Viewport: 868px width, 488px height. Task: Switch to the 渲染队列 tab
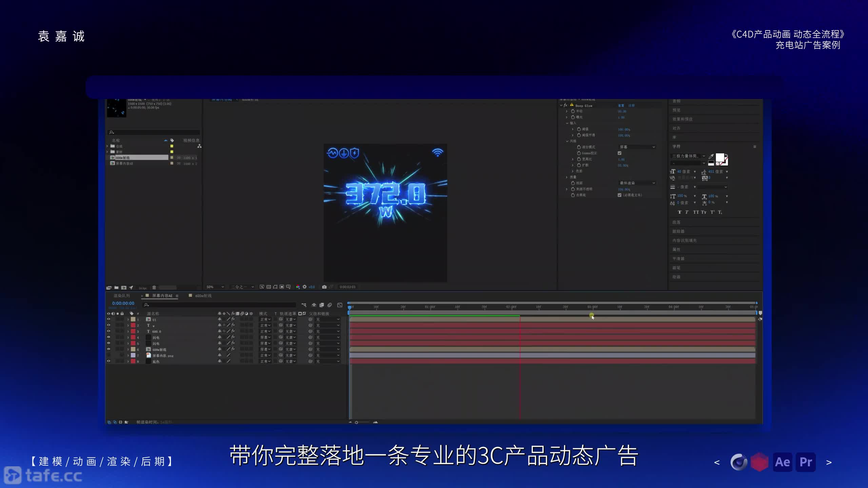(122, 296)
